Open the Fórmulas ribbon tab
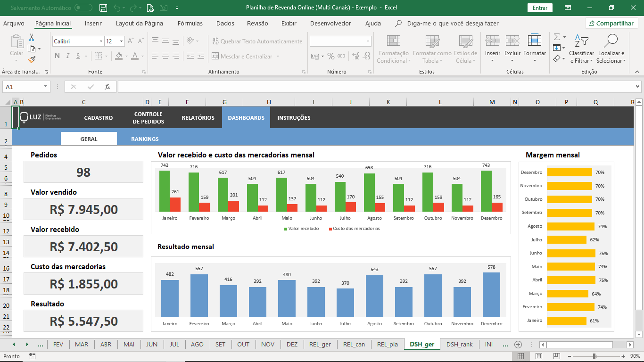644x362 pixels. click(190, 23)
